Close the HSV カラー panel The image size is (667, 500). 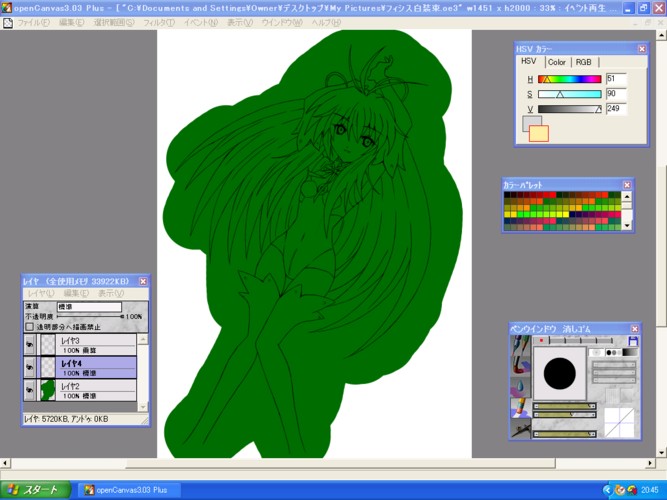point(642,49)
